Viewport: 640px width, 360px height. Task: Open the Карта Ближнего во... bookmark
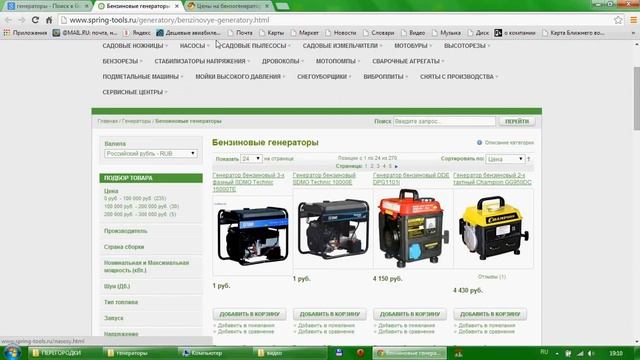pos(573,33)
